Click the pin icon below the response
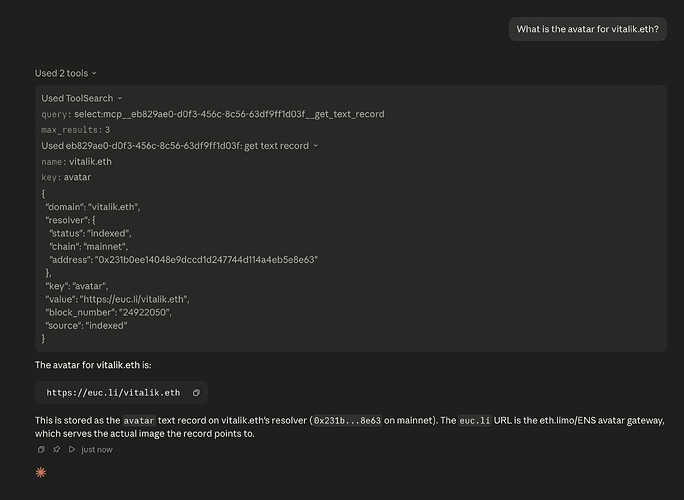The image size is (684, 500). pyautogui.click(x=57, y=449)
